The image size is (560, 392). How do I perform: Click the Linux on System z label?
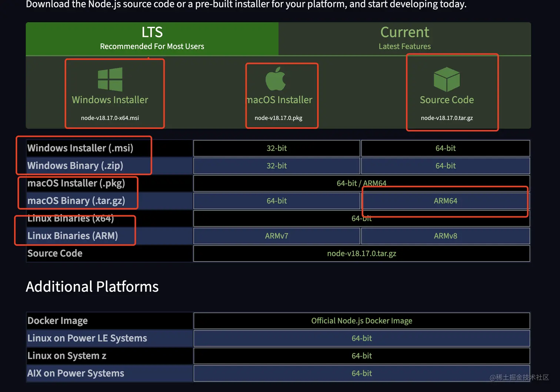[x=67, y=356]
